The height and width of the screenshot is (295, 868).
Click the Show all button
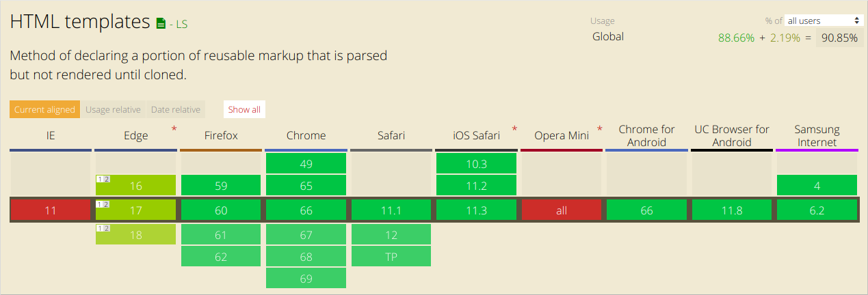click(x=244, y=109)
